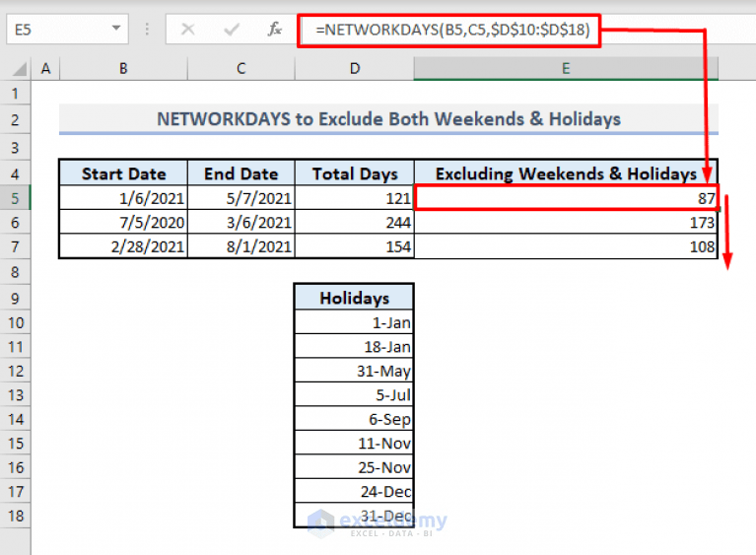Select row 9 header

tap(15, 299)
